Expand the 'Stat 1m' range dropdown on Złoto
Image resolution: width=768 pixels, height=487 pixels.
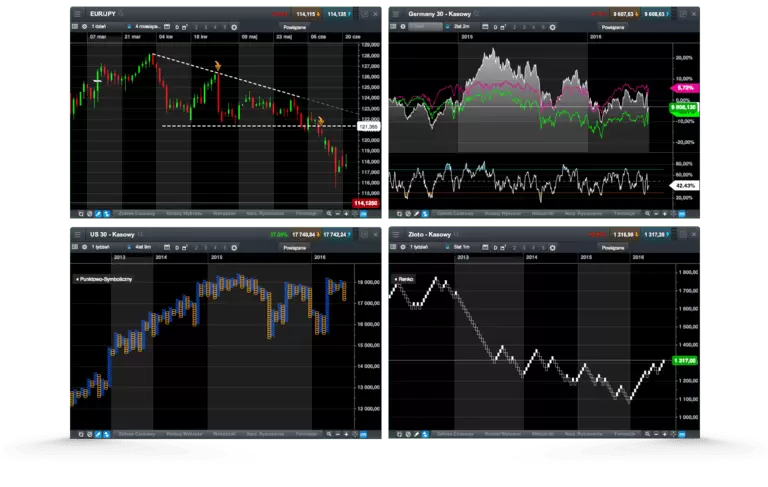(461, 247)
